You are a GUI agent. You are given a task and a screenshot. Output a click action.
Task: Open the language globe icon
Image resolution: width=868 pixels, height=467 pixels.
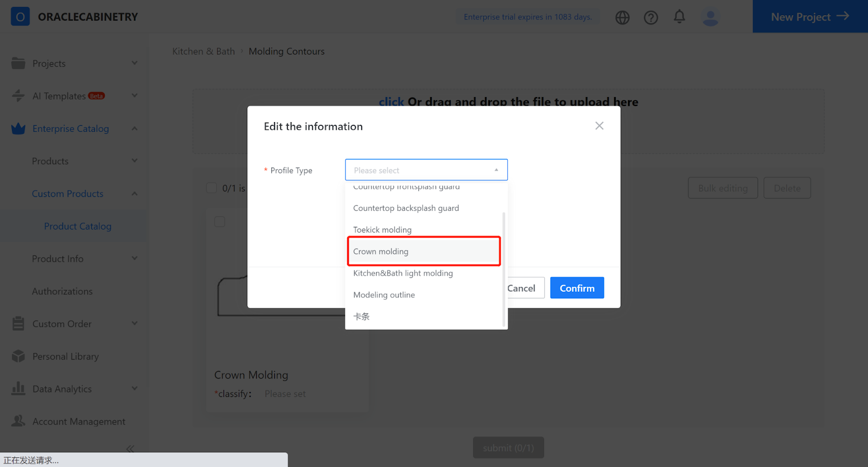622,17
